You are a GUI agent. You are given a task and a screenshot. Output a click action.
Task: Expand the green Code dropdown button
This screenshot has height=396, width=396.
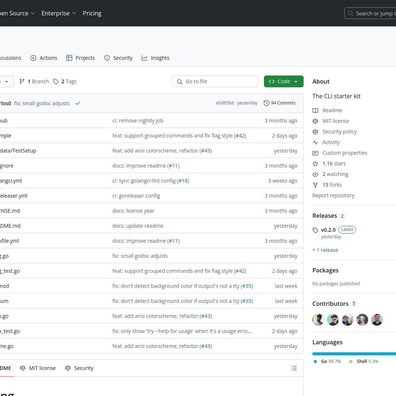coord(284,81)
